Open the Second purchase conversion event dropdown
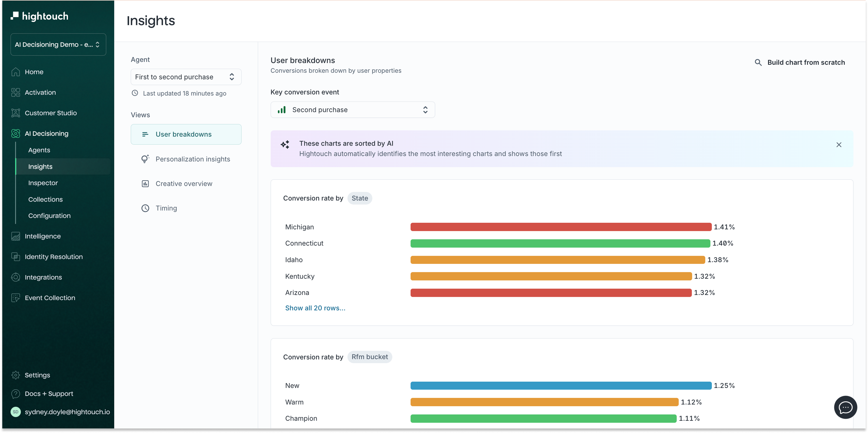This screenshot has height=433, width=868. click(x=352, y=110)
